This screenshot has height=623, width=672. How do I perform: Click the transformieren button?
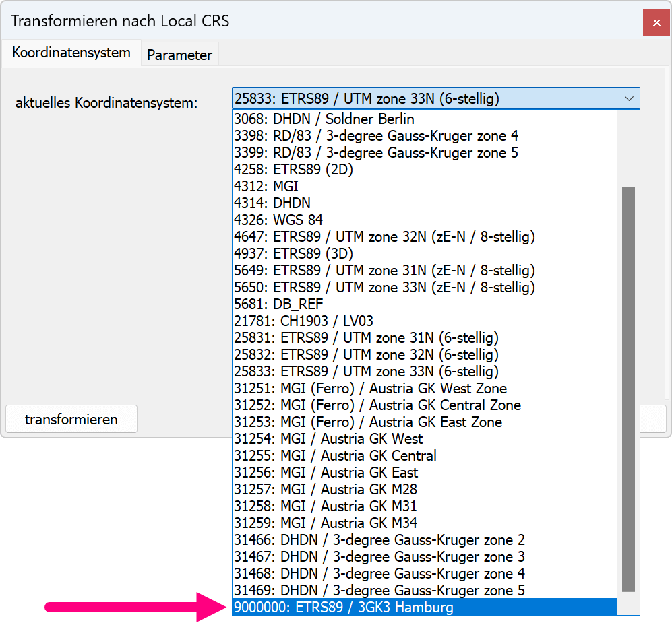point(71,419)
